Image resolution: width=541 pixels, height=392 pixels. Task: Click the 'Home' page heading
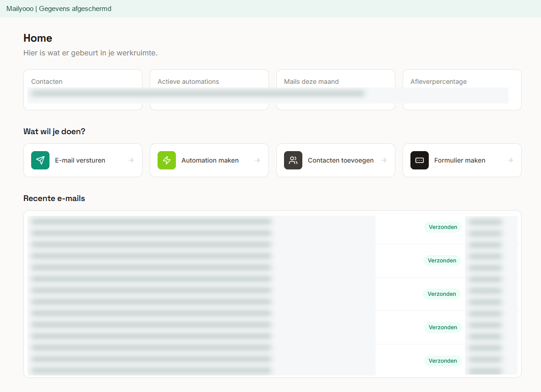pyautogui.click(x=38, y=38)
